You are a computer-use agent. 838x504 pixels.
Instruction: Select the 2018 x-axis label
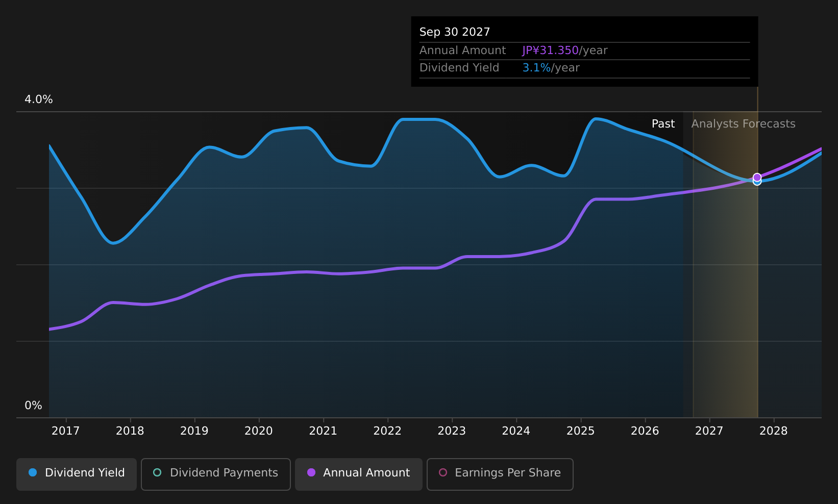130,431
